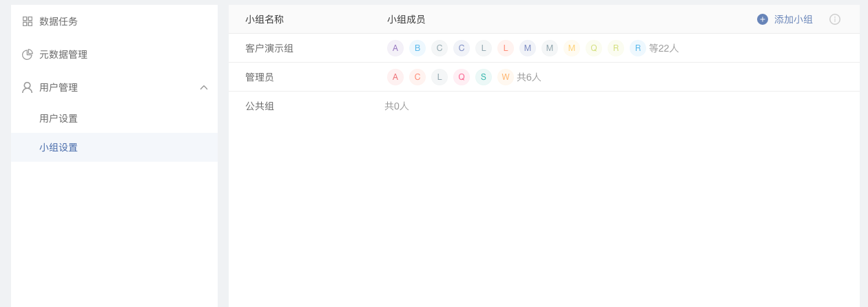Click the plus icon beside 添加小组
The width and height of the screenshot is (868, 307).
tap(763, 19)
